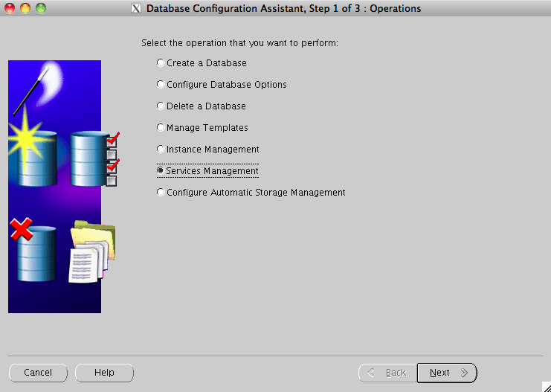Click the window title bar text
The image size is (551, 392).
pyautogui.click(x=283, y=9)
